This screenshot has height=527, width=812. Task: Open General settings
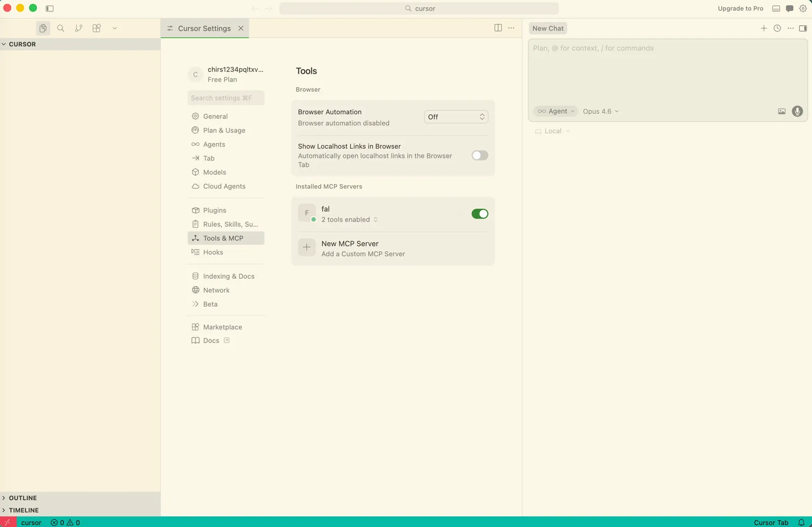pyautogui.click(x=226, y=116)
